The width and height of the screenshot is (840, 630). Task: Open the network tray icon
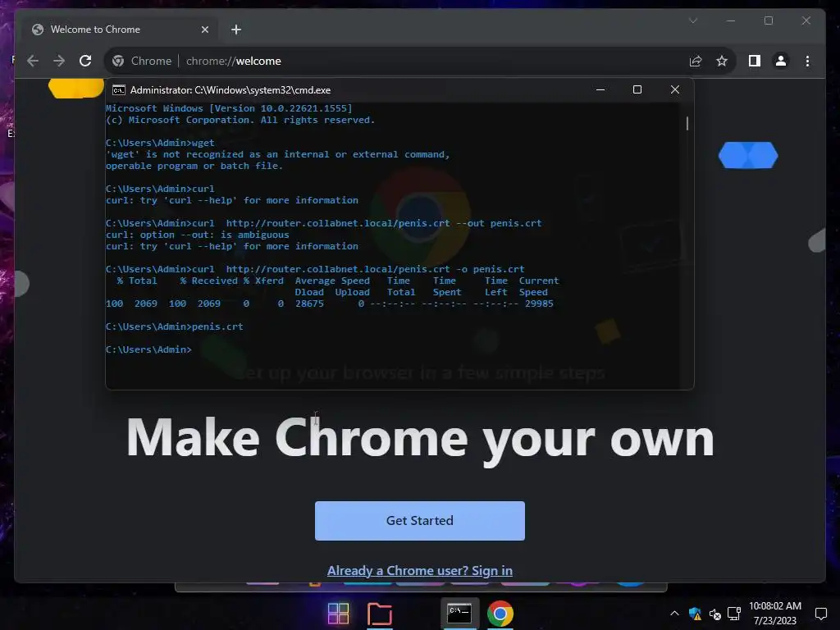(734, 614)
